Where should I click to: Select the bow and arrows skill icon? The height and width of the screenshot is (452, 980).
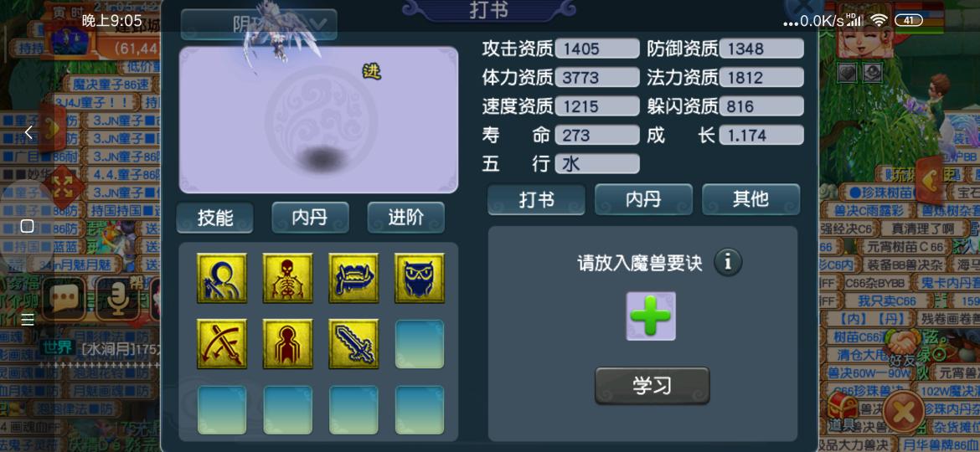pyautogui.click(x=222, y=344)
